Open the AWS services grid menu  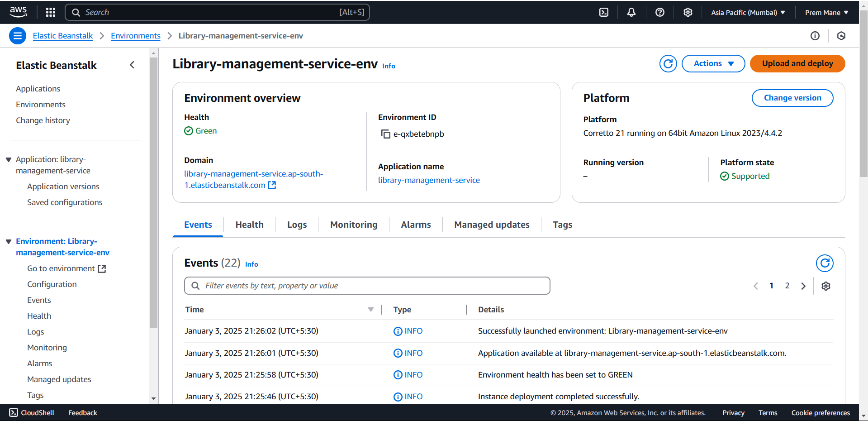51,12
